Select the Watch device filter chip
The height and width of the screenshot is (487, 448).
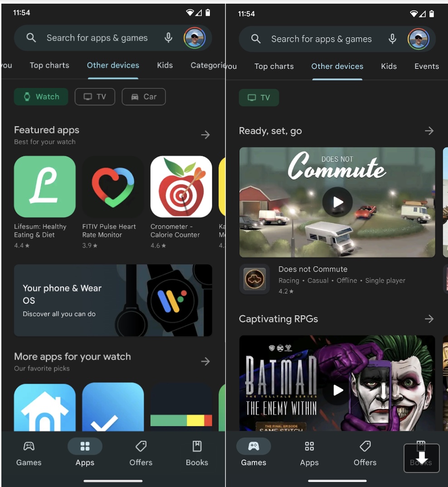(x=41, y=97)
